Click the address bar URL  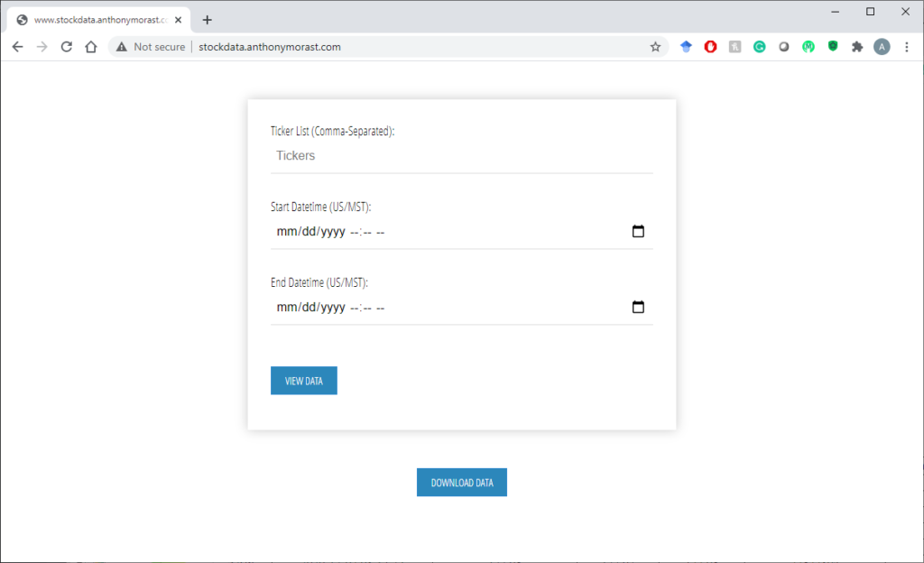(269, 47)
